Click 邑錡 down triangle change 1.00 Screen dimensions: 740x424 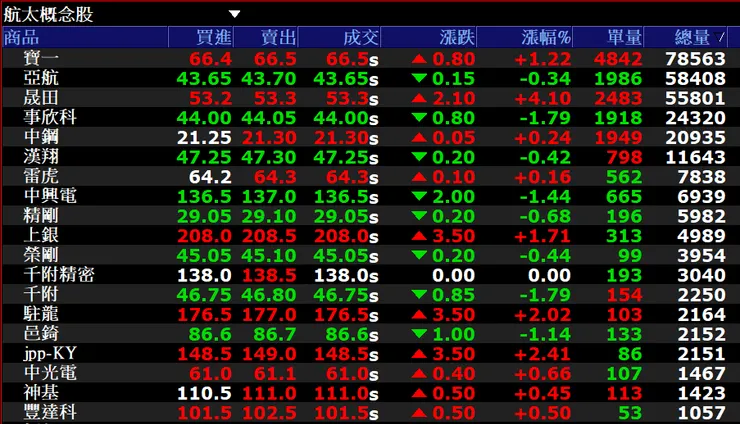(443, 334)
